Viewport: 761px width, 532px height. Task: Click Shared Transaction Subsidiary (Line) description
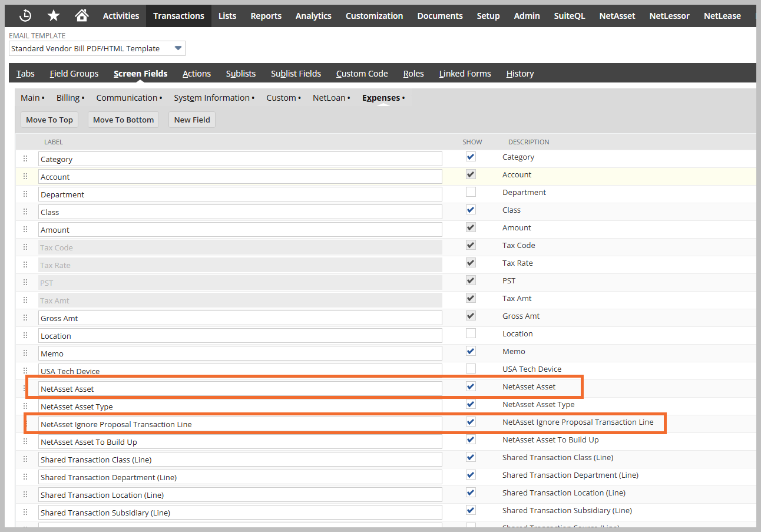567,510
